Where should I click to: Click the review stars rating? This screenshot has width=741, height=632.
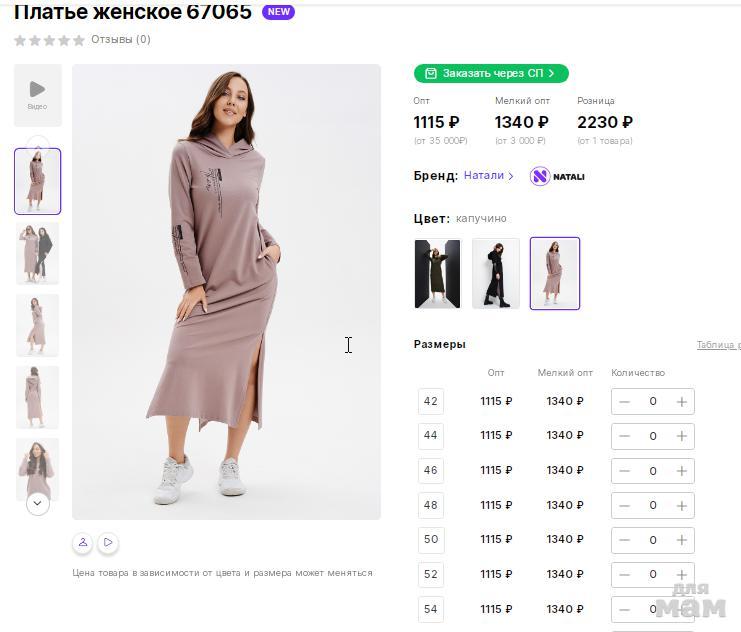point(49,40)
